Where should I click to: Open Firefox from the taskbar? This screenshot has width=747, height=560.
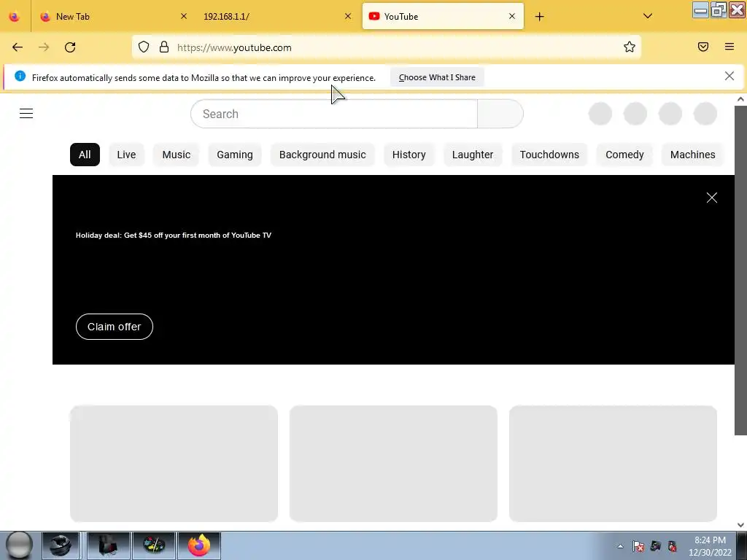click(199, 545)
